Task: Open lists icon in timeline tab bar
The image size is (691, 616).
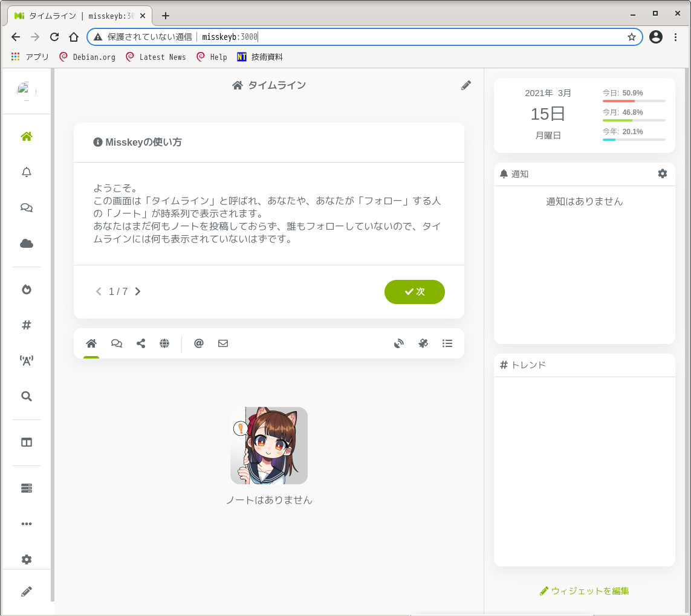Action: click(447, 343)
